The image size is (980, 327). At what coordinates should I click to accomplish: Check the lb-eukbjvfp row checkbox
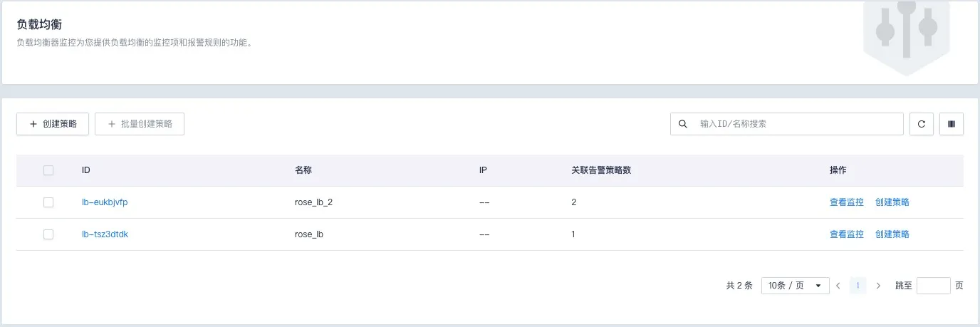pyautogui.click(x=48, y=202)
